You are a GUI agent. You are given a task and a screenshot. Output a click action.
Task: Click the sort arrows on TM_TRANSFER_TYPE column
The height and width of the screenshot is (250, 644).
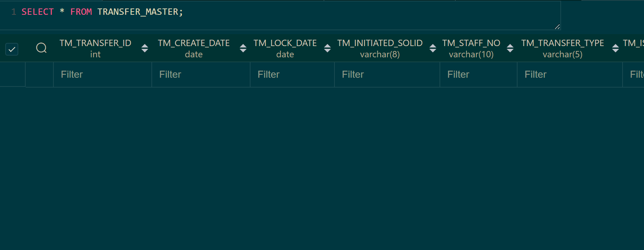[x=615, y=48]
